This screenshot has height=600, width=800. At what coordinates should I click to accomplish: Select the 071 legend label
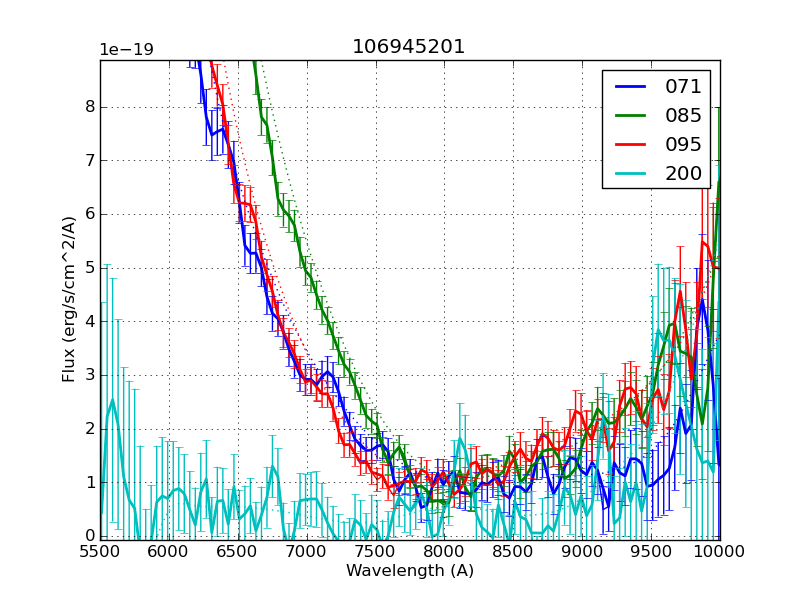(x=683, y=87)
